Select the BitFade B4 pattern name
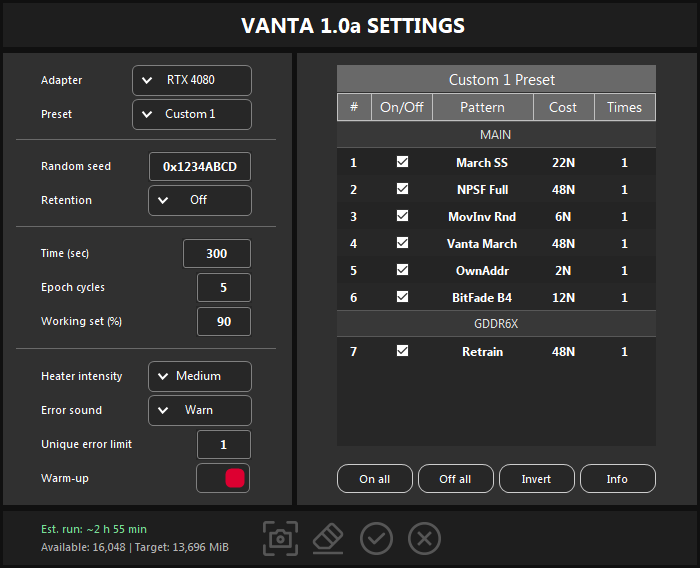Image resolution: width=700 pixels, height=568 pixels. [x=482, y=298]
